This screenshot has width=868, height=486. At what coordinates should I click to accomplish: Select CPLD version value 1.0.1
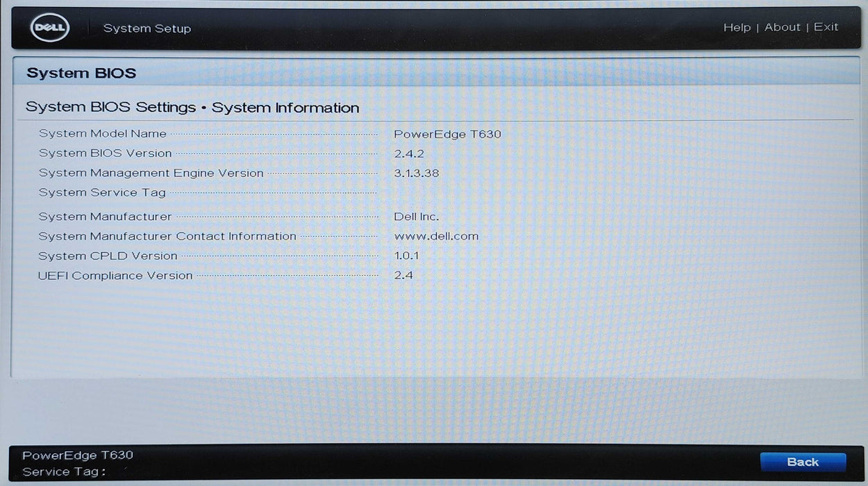(x=407, y=255)
